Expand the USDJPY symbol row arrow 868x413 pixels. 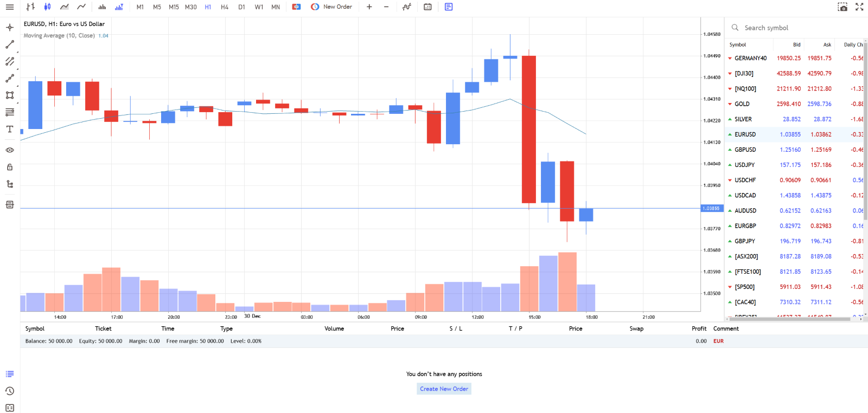tap(730, 165)
